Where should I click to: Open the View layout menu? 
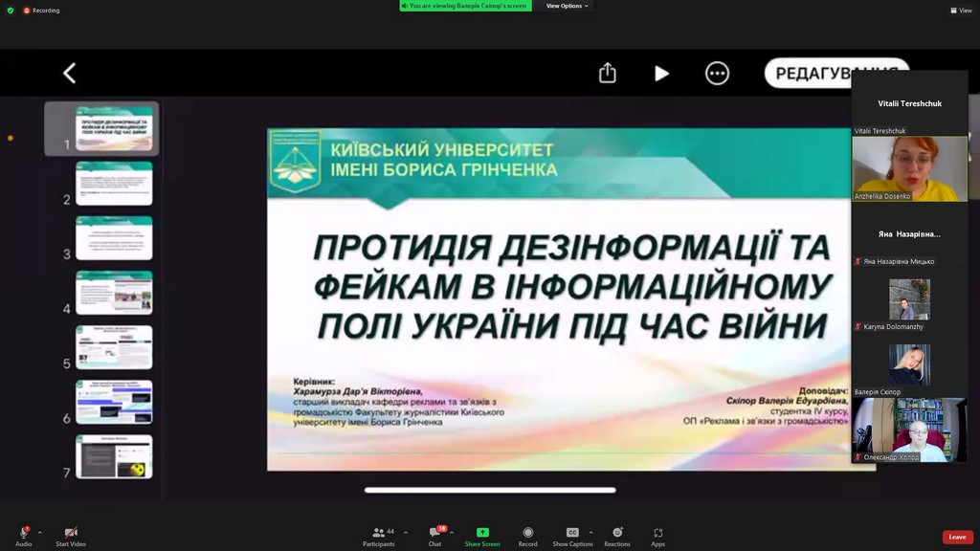click(x=961, y=11)
